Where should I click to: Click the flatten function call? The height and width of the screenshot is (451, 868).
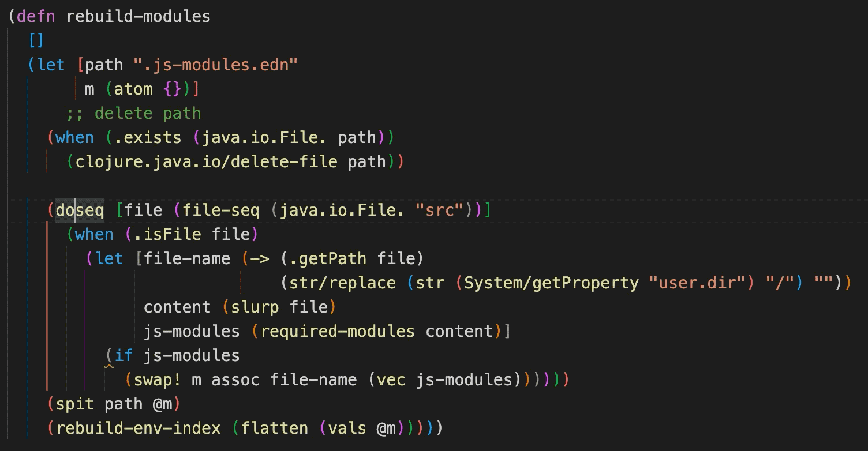point(274,428)
